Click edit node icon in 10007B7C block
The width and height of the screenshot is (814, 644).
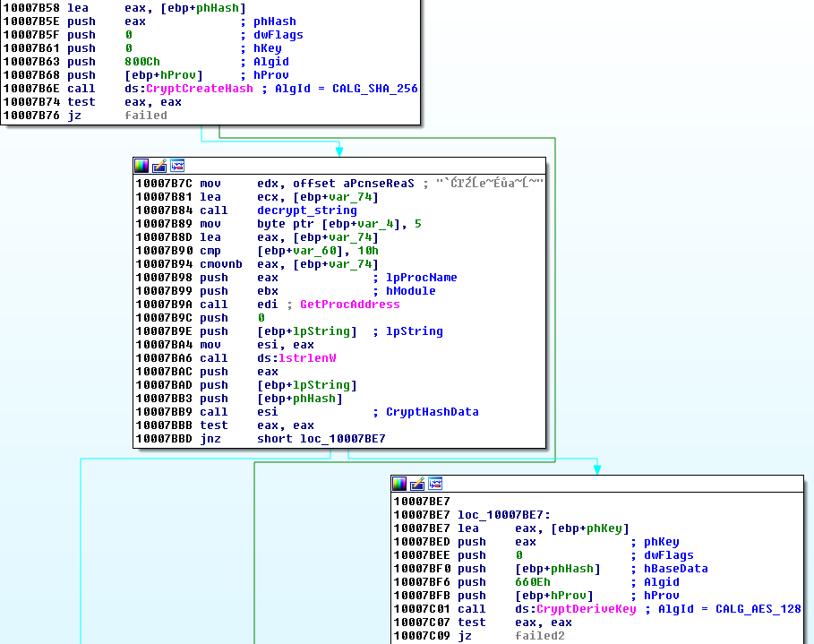pos(159,166)
